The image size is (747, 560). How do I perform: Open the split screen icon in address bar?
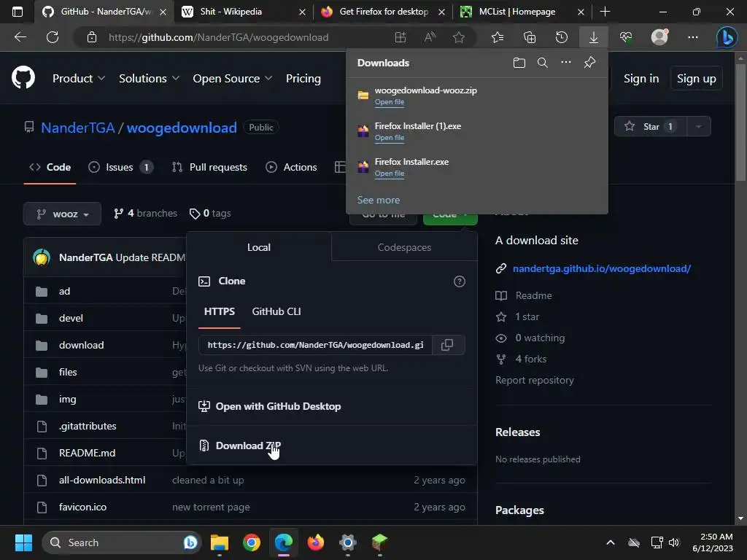[x=400, y=37]
